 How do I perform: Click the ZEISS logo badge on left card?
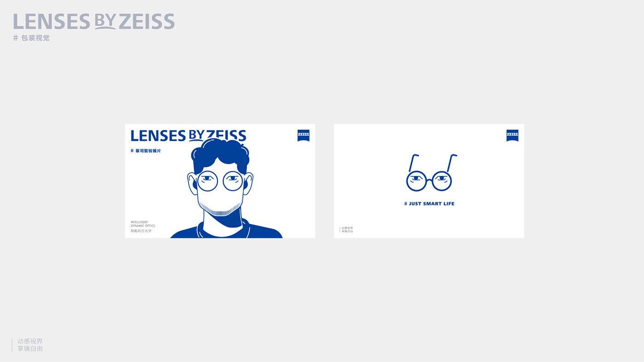pyautogui.click(x=304, y=135)
